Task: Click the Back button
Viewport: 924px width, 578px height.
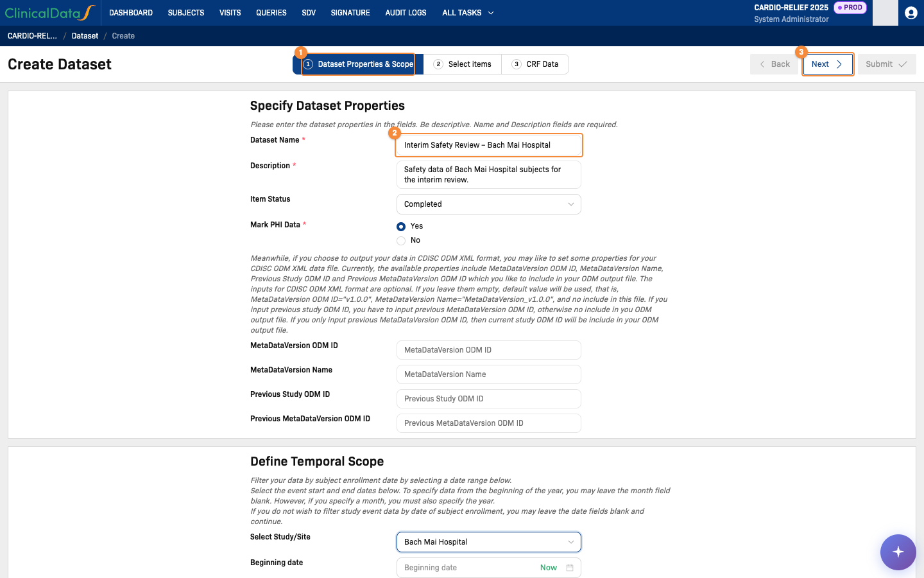Action: 774,64
